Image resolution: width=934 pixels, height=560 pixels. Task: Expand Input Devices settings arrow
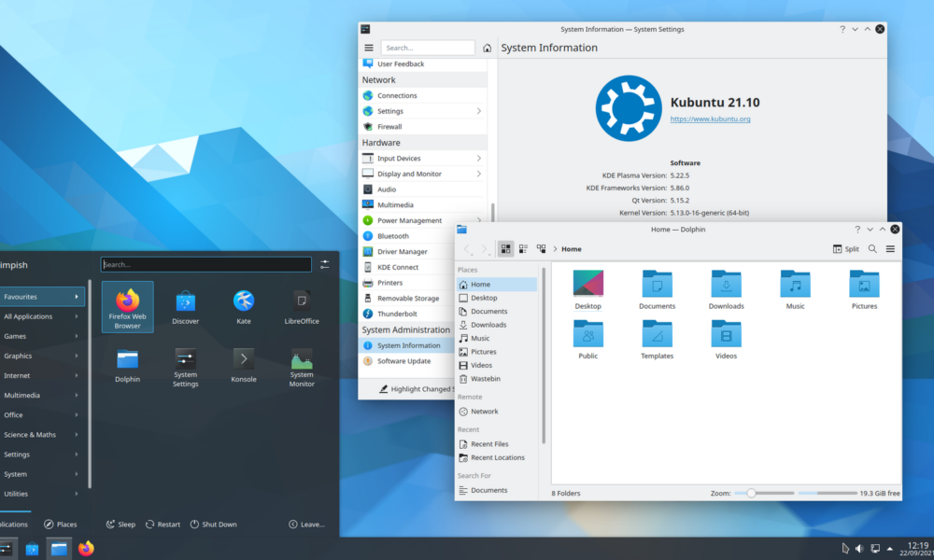pyautogui.click(x=478, y=158)
